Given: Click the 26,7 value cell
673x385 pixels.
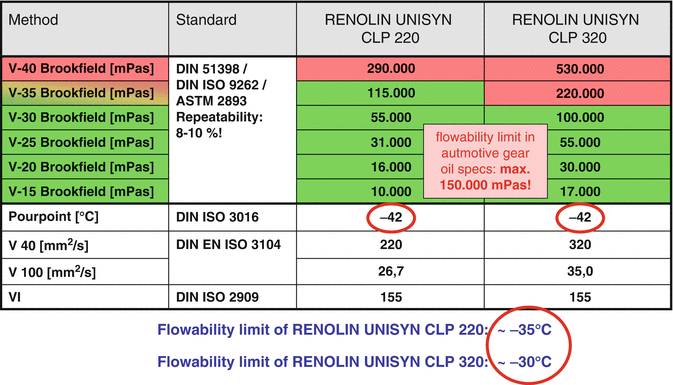Looking at the screenshot, I should coord(391,271).
